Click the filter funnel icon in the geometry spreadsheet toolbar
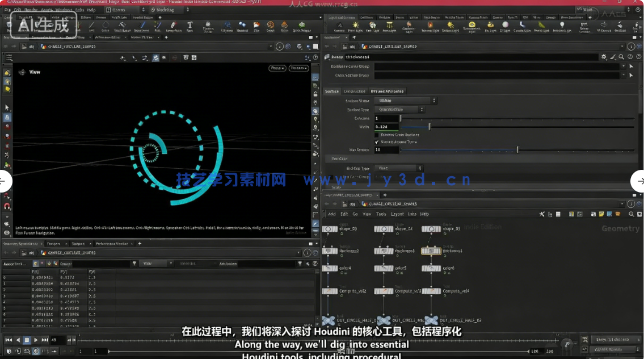 pyautogui.click(x=134, y=262)
